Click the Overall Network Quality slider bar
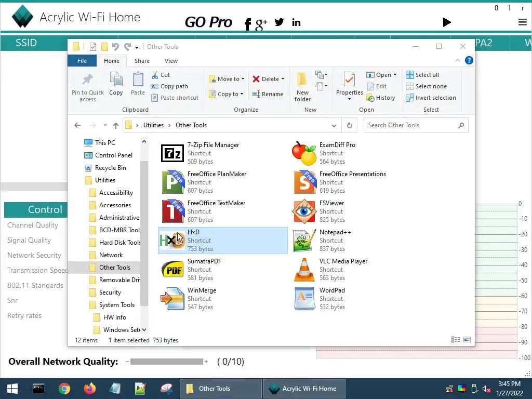 (x=167, y=362)
